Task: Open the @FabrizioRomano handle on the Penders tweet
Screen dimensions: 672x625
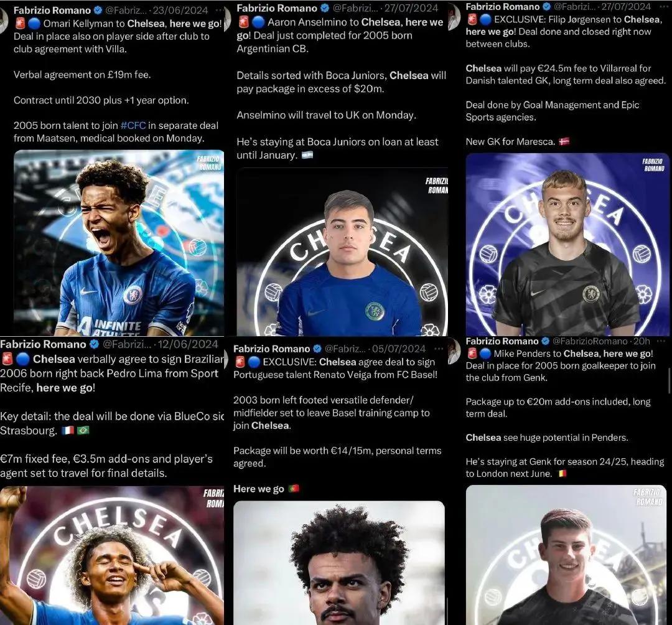Action: pyautogui.click(x=590, y=341)
